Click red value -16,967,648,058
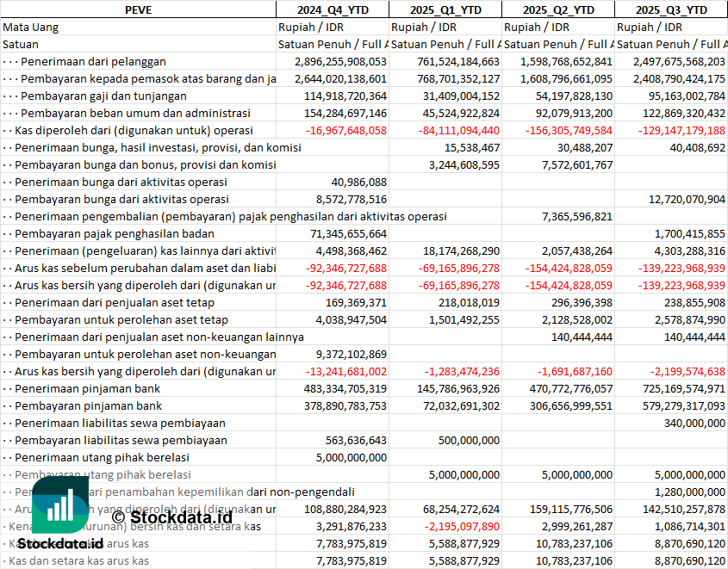Screen dimensions: 728x569 pyautogui.click(x=345, y=130)
